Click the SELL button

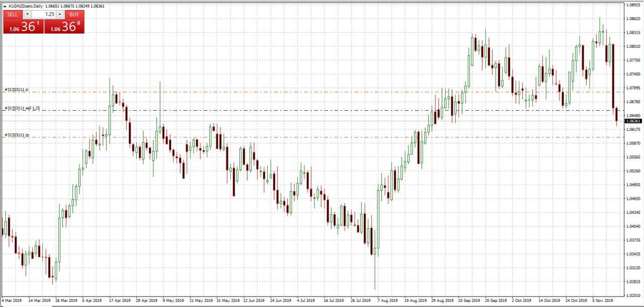click(13, 14)
